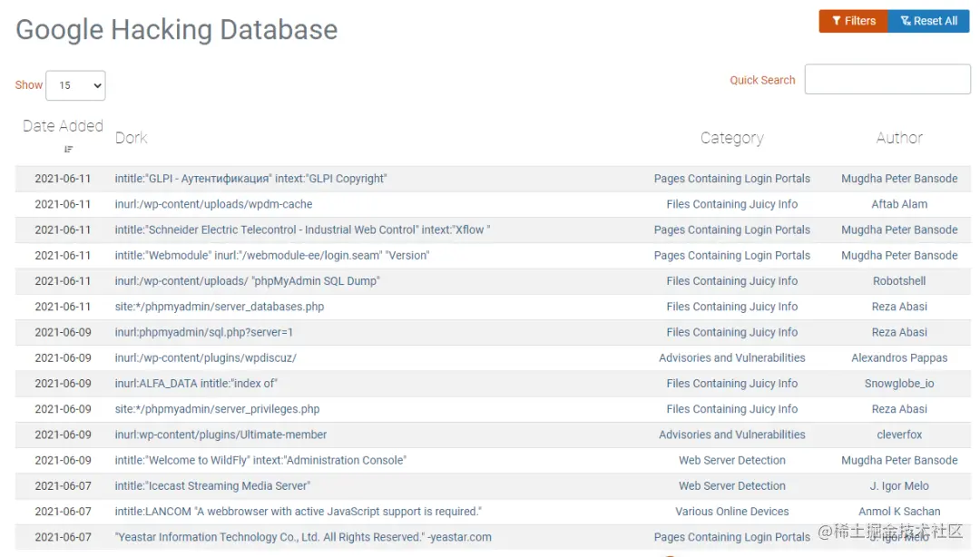
Task: Open author Anmol K Sachan
Action: tap(899, 512)
